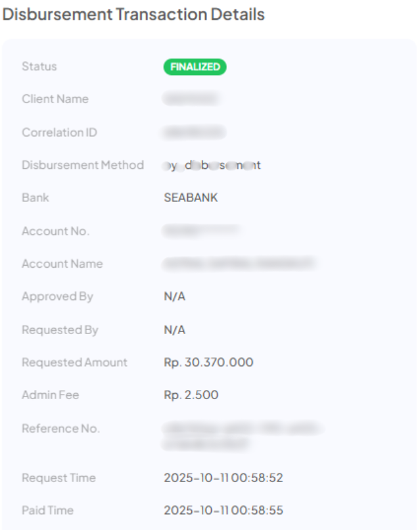Click the Admin Fee field label
Screen dimensions: 420x530
pos(51,395)
